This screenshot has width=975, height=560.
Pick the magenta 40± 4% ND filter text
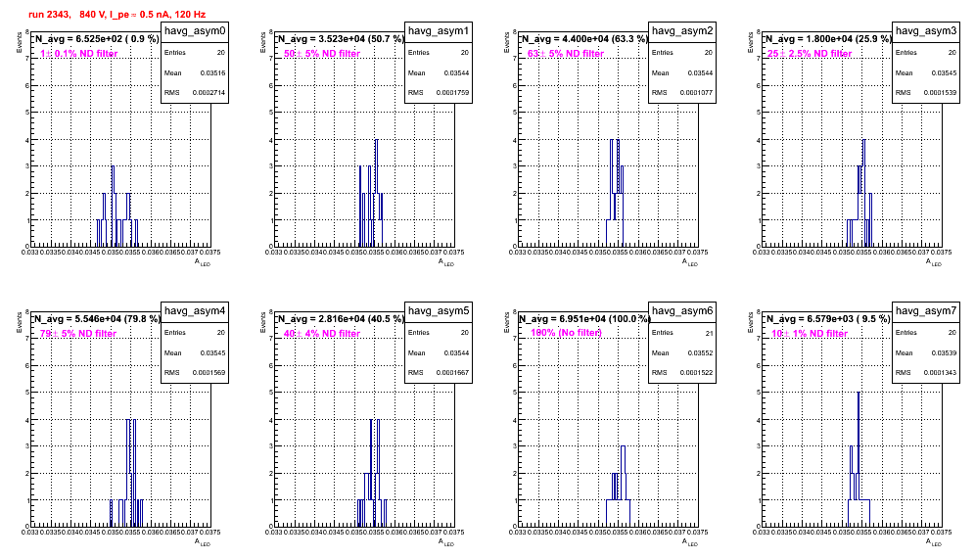pyautogui.click(x=322, y=334)
